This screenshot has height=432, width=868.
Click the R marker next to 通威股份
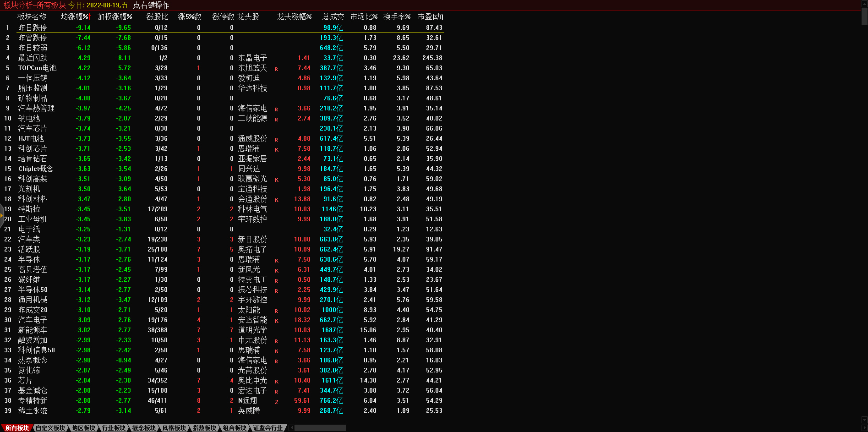click(x=276, y=140)
